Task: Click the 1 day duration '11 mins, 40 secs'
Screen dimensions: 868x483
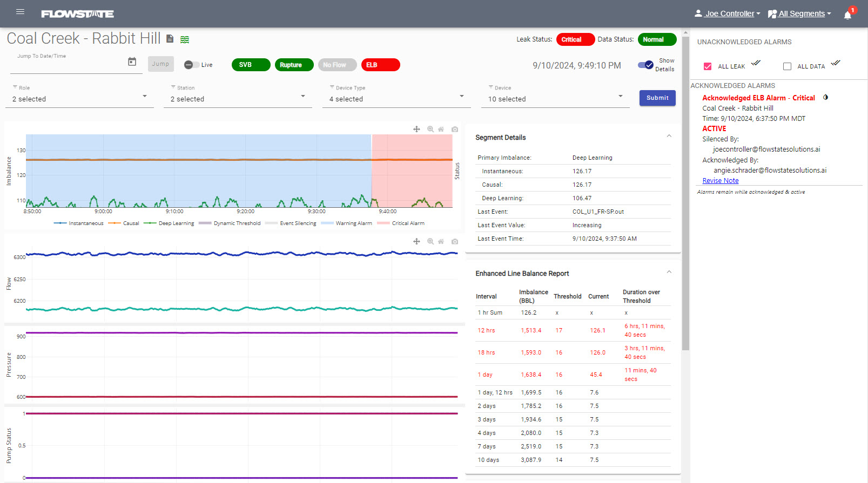Action: (641, 375)
